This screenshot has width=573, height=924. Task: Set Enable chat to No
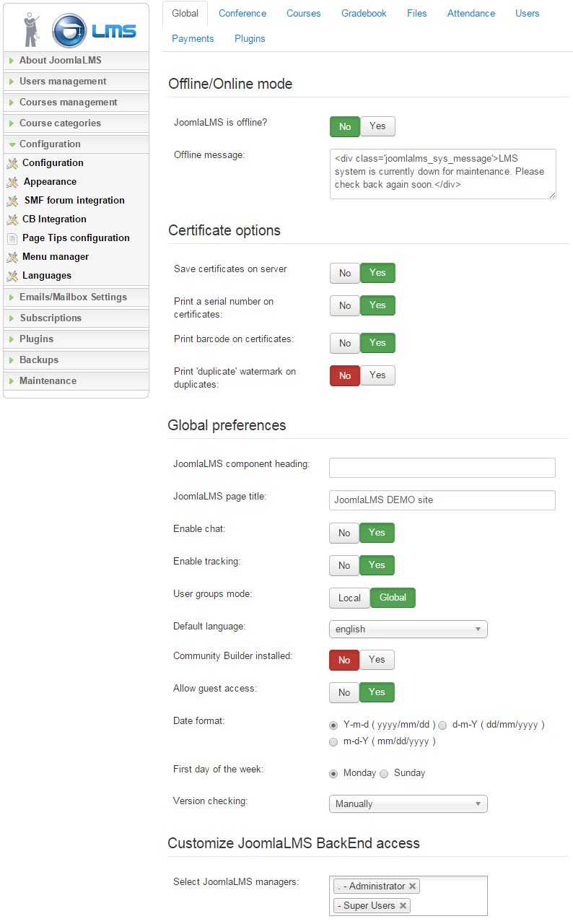pos(344,533)
